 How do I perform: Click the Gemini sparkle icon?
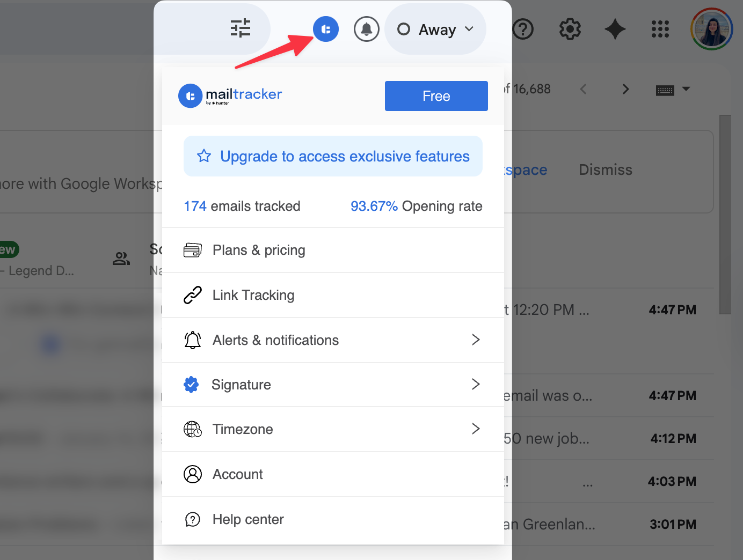tap(615, 29)
